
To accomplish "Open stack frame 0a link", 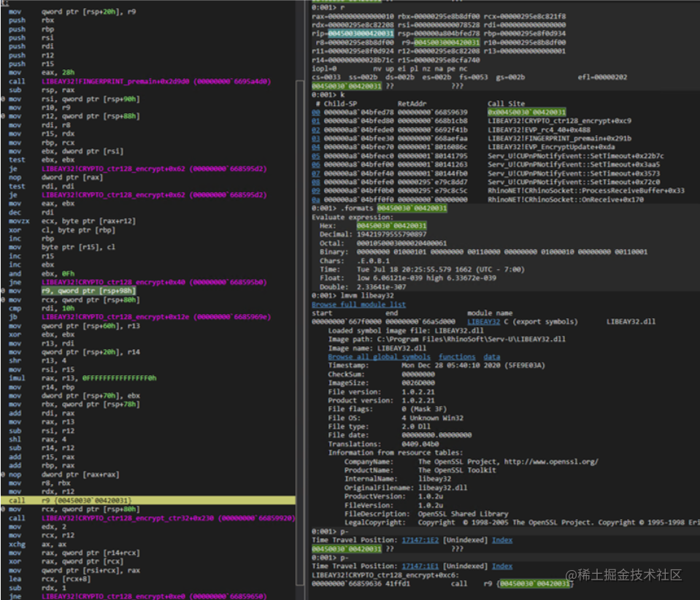I will pos(315,199).
